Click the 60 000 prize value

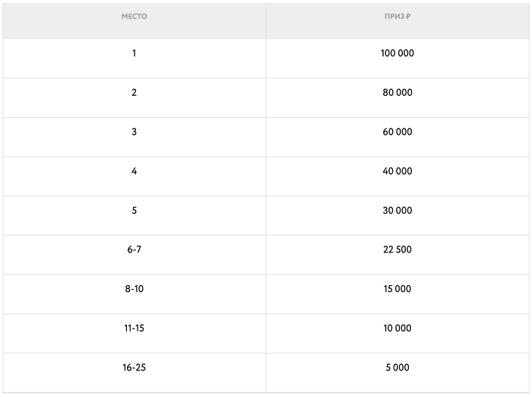(397, 132)
